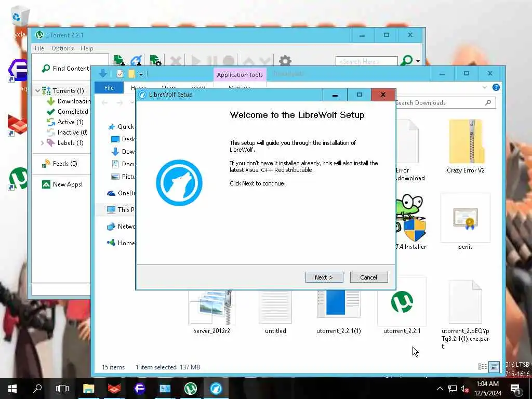The height and width of the screenshot is (399, 532).
Task: Select Completed category in µTorrent
Action: coord(68,112)
